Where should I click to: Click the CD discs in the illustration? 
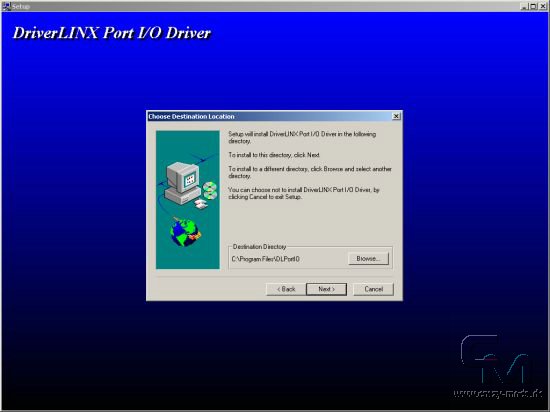210,191
